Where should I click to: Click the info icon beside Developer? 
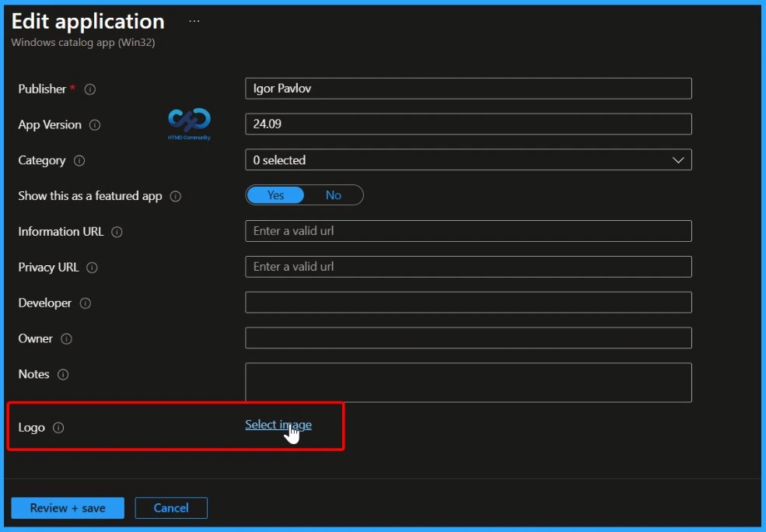pyautogui.click(x=84, y=303)
